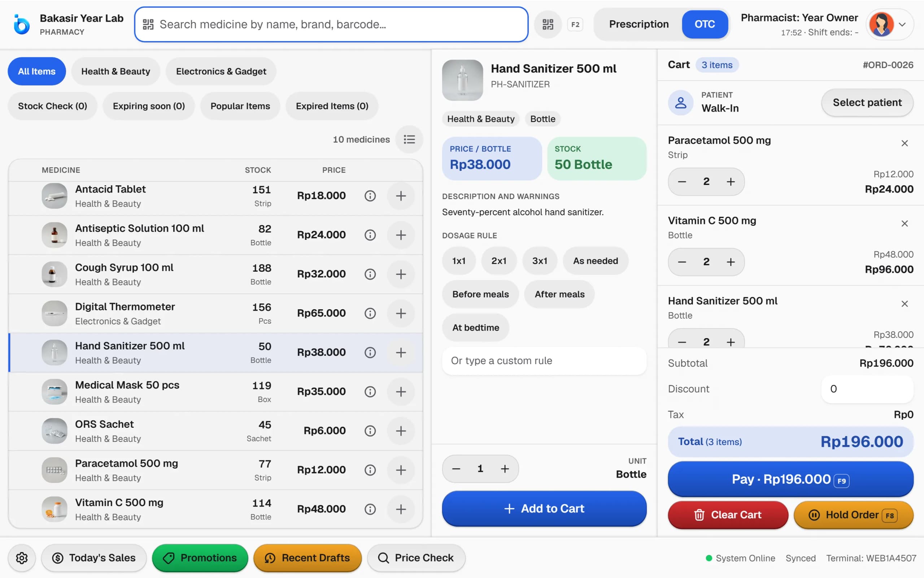The width and height of the screenshot is (924, 578).
Task: Open Expiring soon (0) filter
Action: point(149,106)
